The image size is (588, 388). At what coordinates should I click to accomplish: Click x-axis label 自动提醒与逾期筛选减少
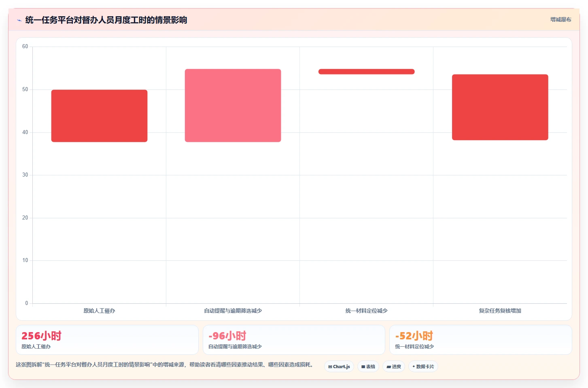pyautogui.click(x=233, y=311)
